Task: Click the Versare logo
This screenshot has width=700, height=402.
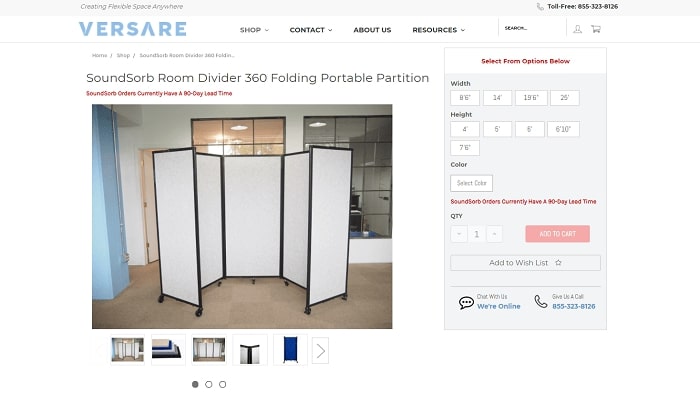Action: point(133,29)
